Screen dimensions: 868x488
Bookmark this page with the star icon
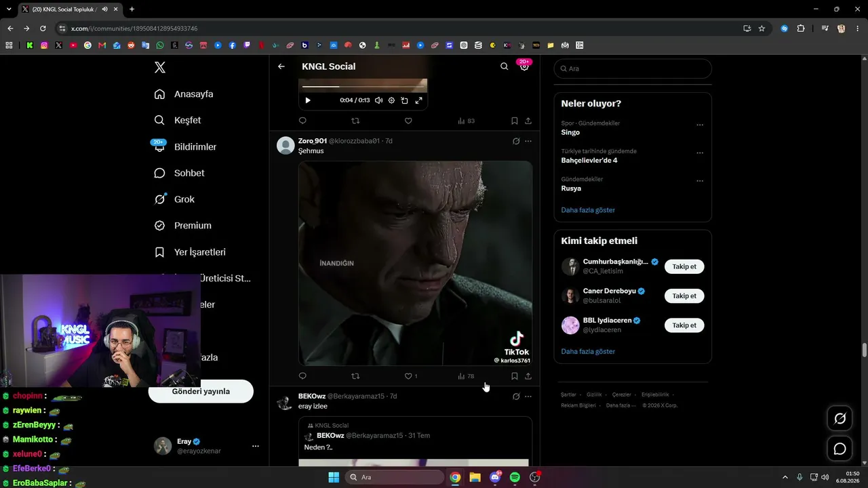click(762, 28)
